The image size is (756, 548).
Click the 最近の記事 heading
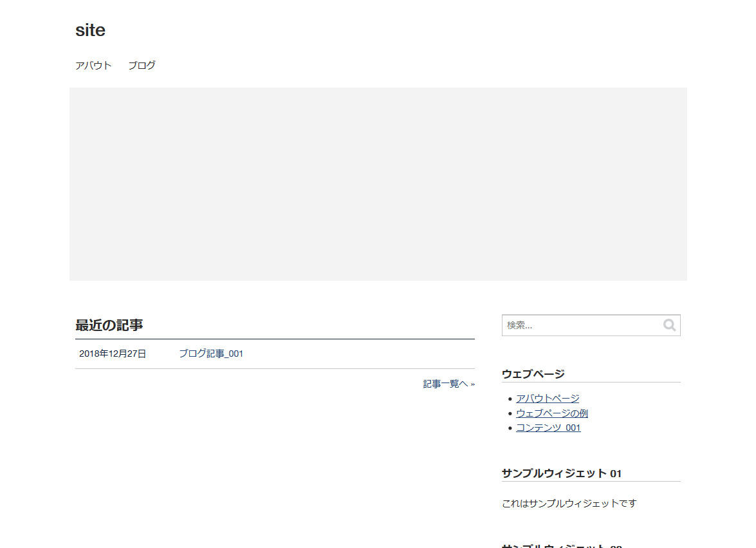click(x=109, y=325)
